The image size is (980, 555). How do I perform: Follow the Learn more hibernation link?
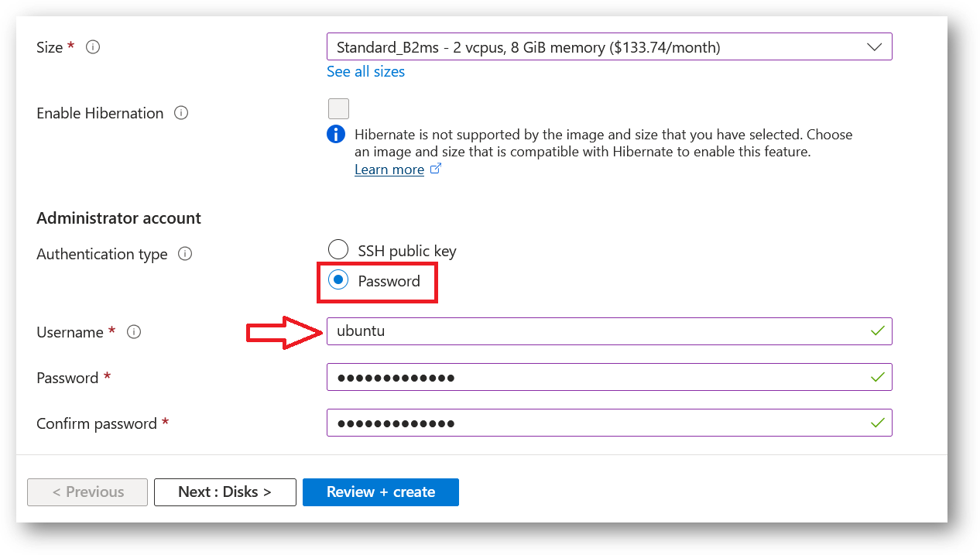click(389, 170)
